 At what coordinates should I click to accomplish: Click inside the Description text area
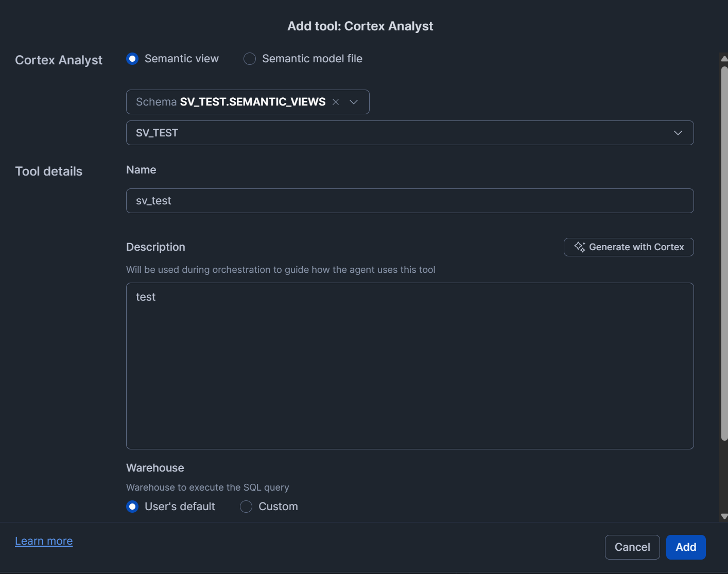tap(409, 366)
